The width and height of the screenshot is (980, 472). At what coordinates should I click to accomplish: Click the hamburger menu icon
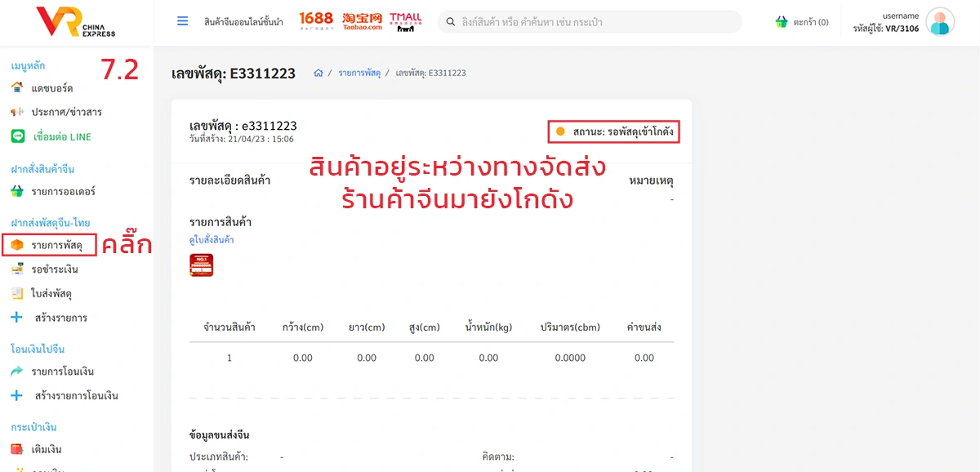(183, 21)
